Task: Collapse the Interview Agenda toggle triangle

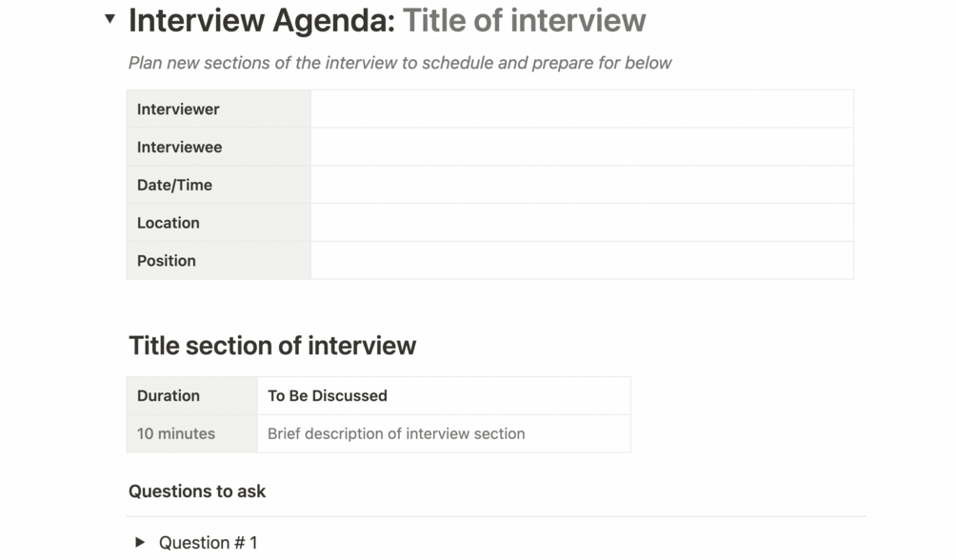Action: point(110,19)
